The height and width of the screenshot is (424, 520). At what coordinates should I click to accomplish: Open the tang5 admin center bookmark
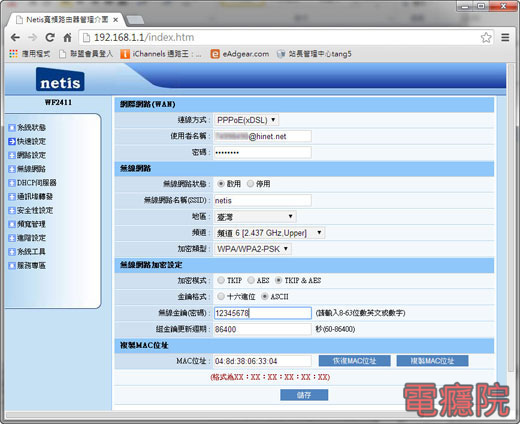pos(314,54)
